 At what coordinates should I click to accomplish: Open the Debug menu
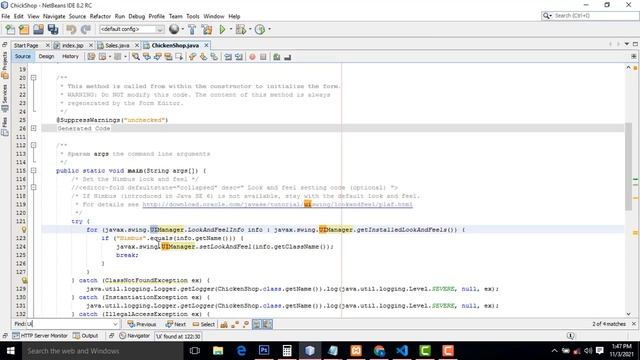coord(137,16)
